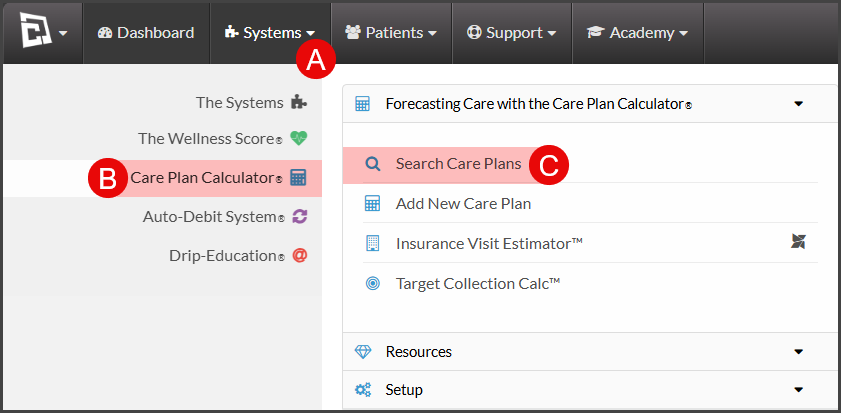
Task: Click the pinwheel icon beside Insurance Visit Estimator
Action: (x=798, y=242)
